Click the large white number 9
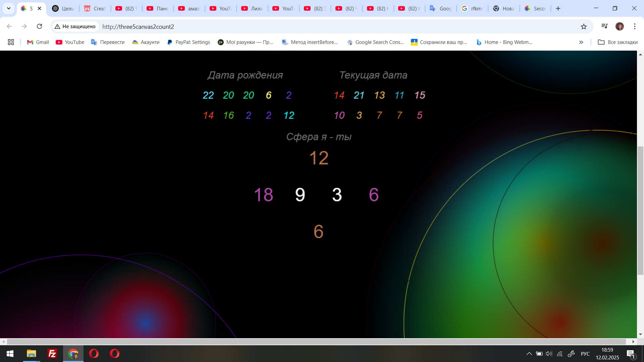The width and height of the screenshot is (644, 362). pos(300,195)
